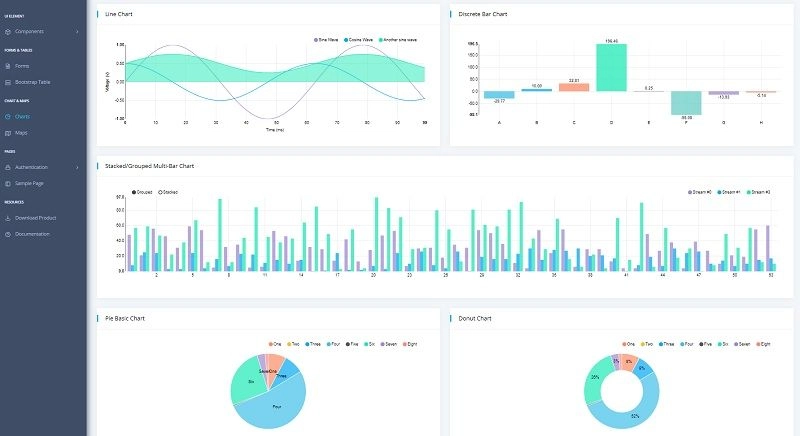
Task: Toggle legend entry Four in Donut Chart
Action: click(x=687, y=344)
